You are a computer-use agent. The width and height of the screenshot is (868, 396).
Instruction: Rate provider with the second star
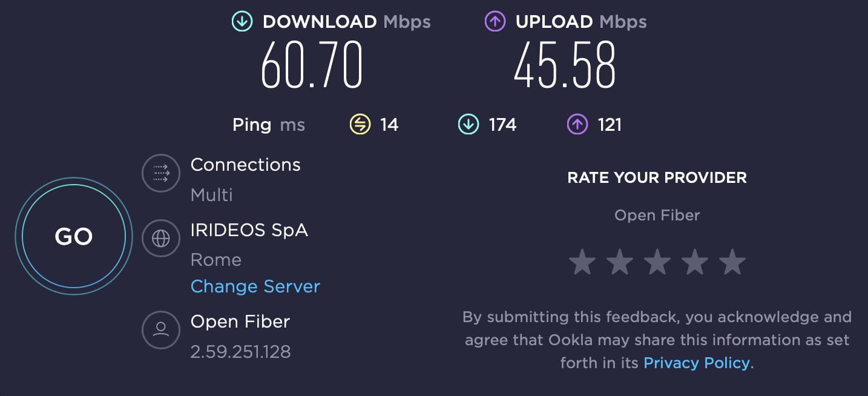[x=620, y=262]
